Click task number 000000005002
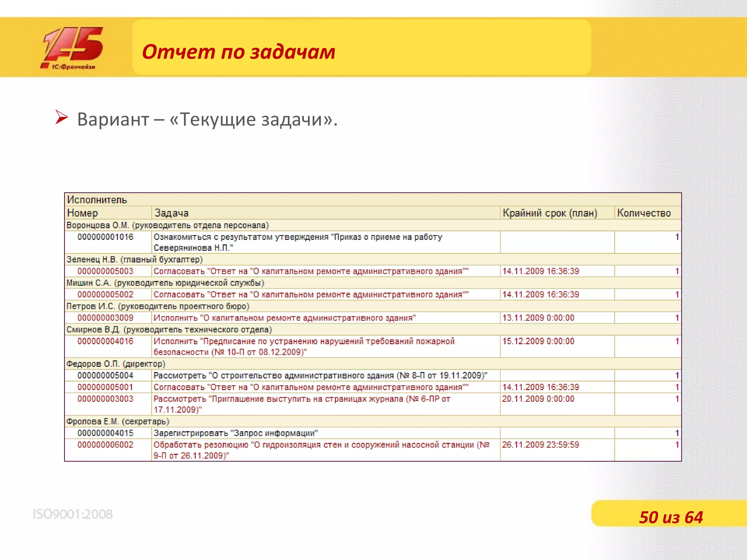The width and height of the screenshot is (747, 560). [105, 295]
